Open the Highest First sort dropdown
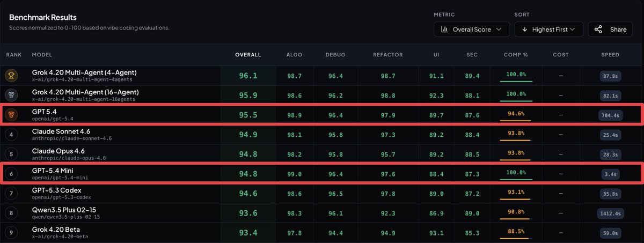 coord(548,30)
